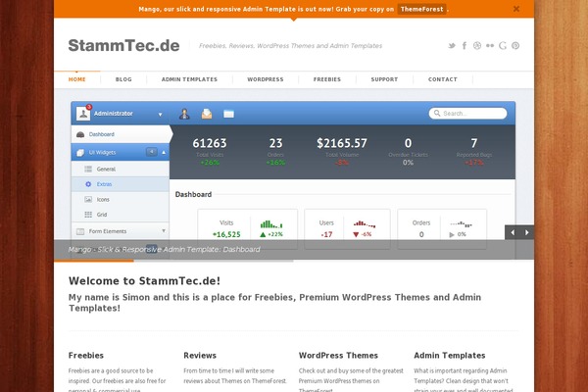Image resolution: width=588 pixels, height=392 pixels.
Task: Select Dashboard in the sidebar
Action: tap(120, 134)
